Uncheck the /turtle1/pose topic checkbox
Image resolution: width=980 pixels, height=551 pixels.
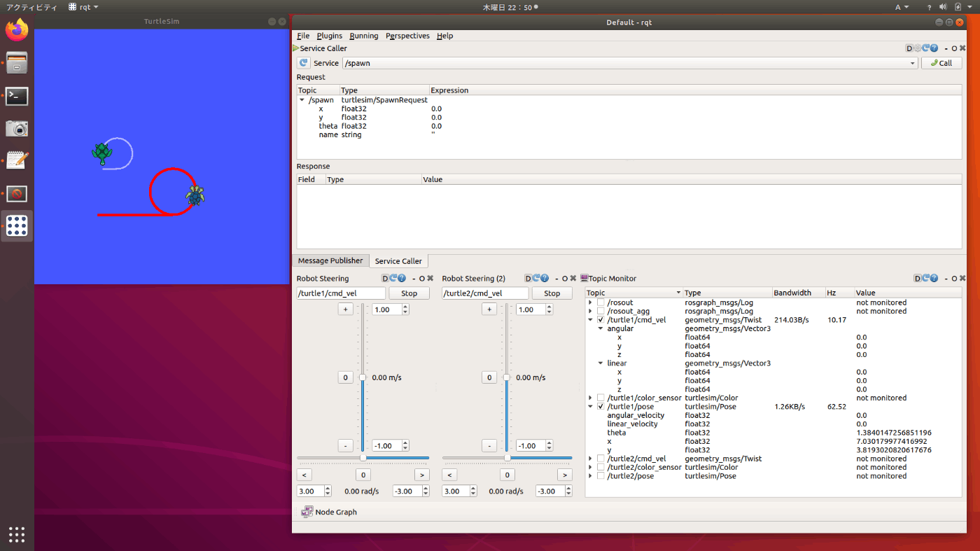tap(601, 407)
